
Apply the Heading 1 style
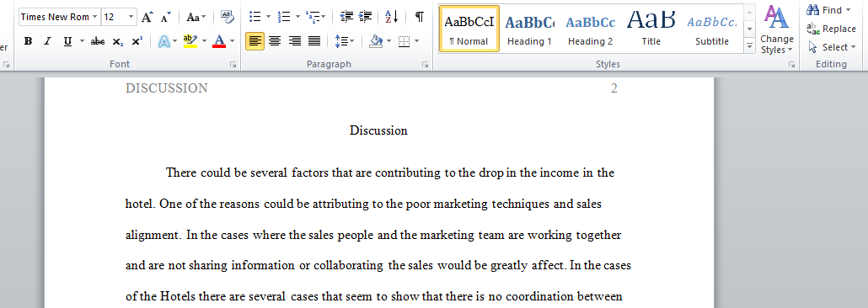click(529, 29)
